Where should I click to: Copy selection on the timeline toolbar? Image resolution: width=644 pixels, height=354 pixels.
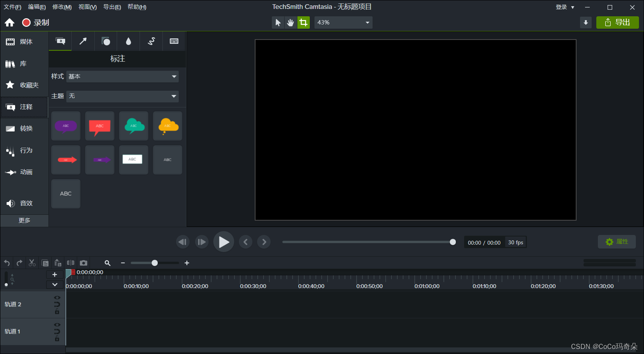pos(45,263)
